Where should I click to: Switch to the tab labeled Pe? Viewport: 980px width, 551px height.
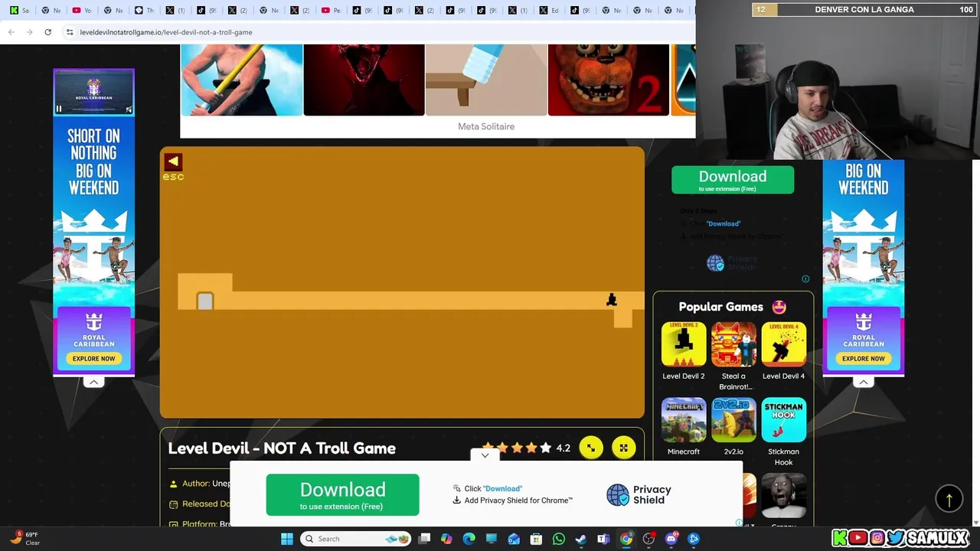[332, 10]
